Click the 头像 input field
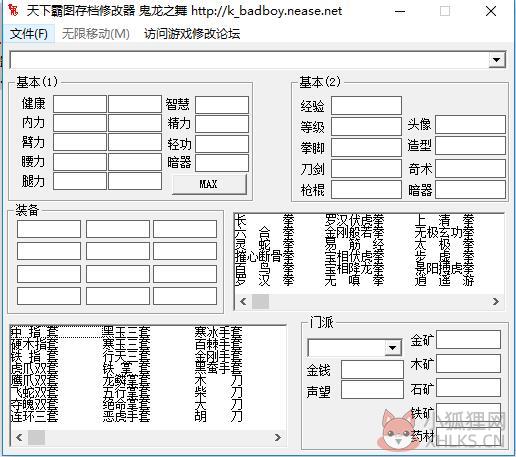 [x=470, y=125]
